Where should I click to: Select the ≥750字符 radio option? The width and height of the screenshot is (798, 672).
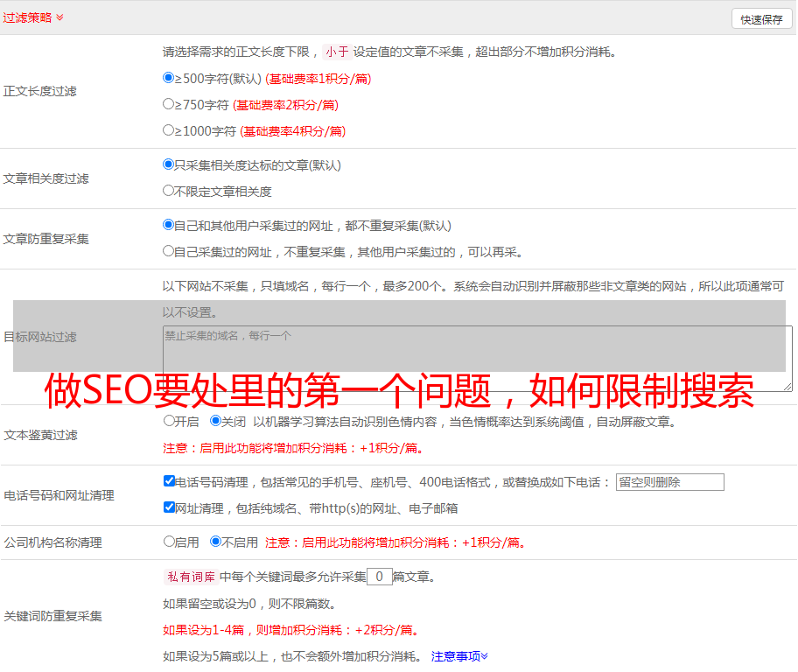169,104
